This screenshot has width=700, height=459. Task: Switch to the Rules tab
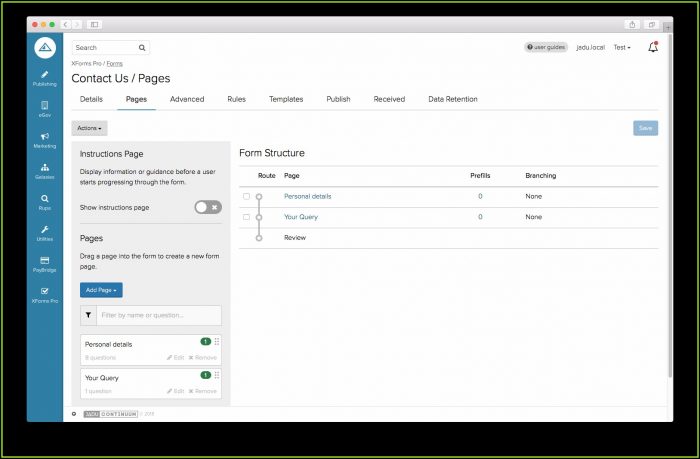236,99
